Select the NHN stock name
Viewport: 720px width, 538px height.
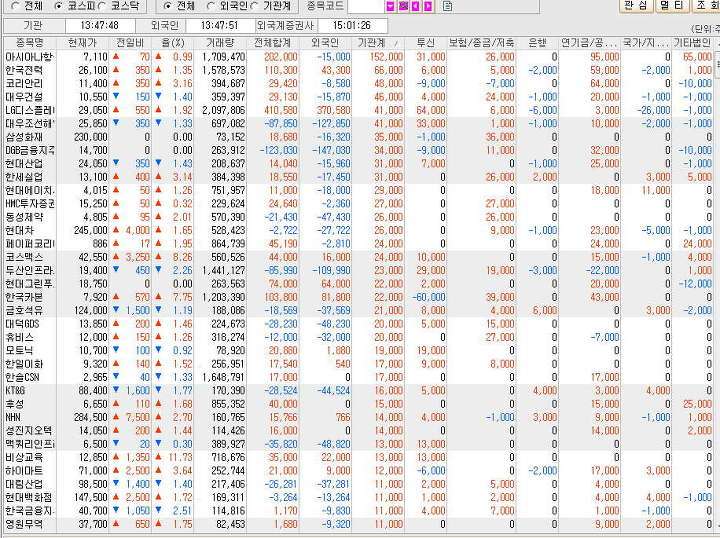click(13, 417)
